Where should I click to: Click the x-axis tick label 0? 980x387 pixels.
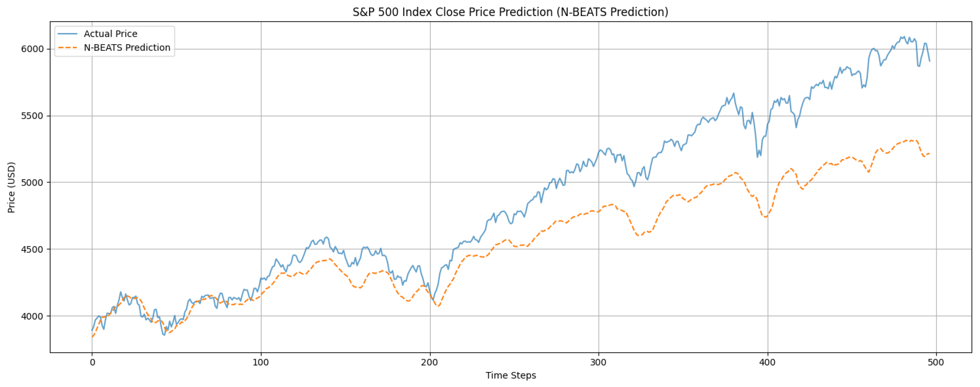[92, 363]
